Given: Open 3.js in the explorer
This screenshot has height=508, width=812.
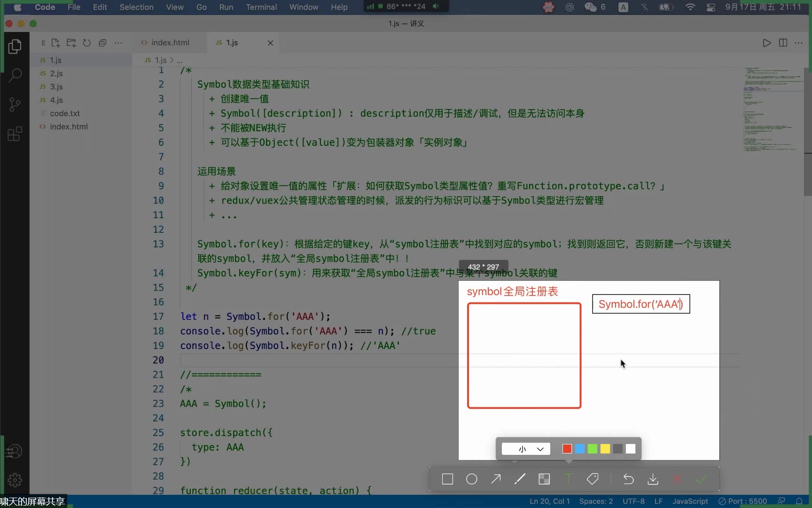Looking at the screenshot, I should tap(81, 87).
